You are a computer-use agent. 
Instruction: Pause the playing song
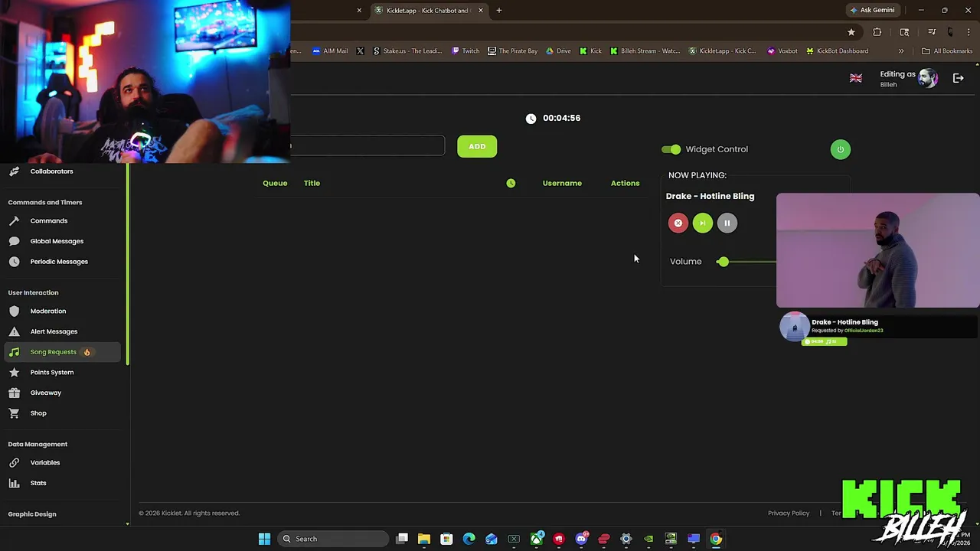(x=727, y=223)
